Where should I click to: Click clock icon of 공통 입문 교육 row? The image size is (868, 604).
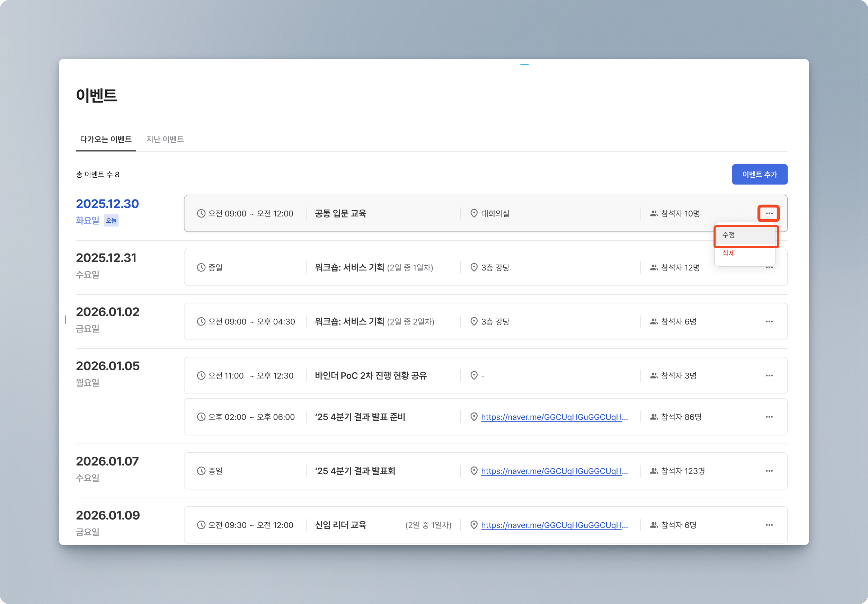pyautogui.click(x=201, y=214)
